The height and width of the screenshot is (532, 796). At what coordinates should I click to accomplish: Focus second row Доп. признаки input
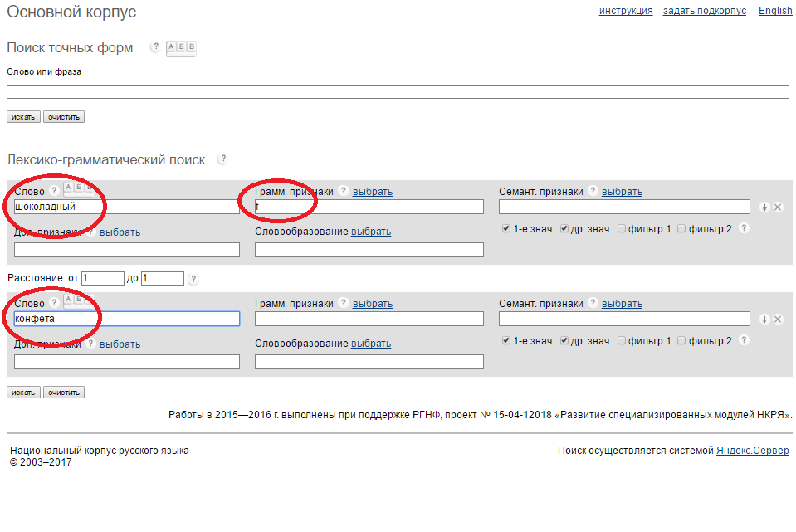(x=127, y=362)
